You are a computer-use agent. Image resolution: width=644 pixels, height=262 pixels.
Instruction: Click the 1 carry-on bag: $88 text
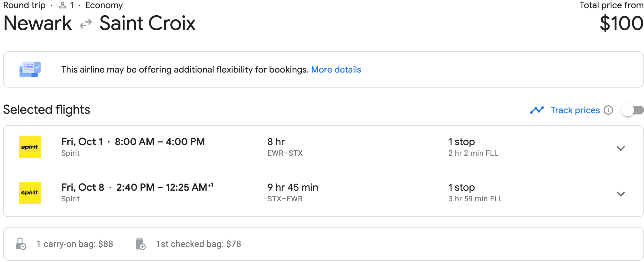(75, 244)
